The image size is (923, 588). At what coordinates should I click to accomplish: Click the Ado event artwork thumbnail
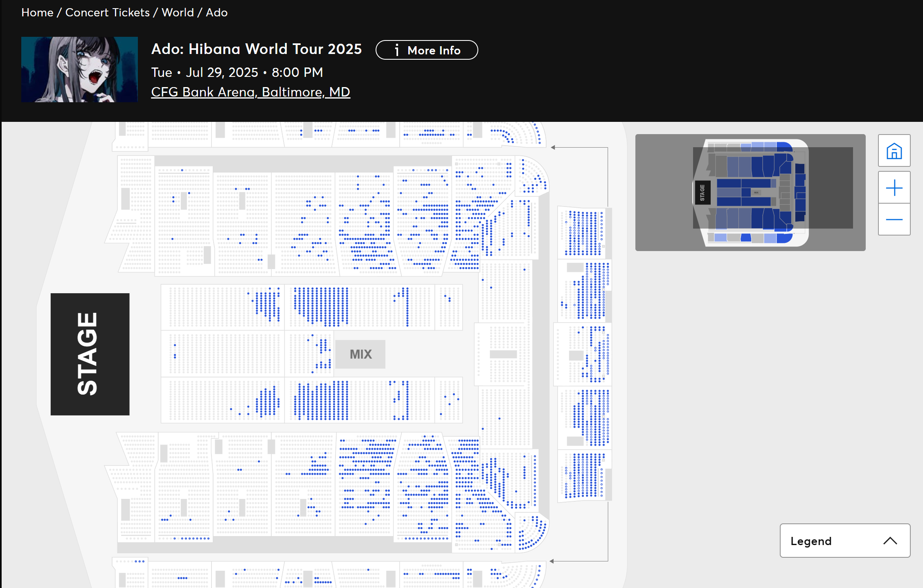79,70
